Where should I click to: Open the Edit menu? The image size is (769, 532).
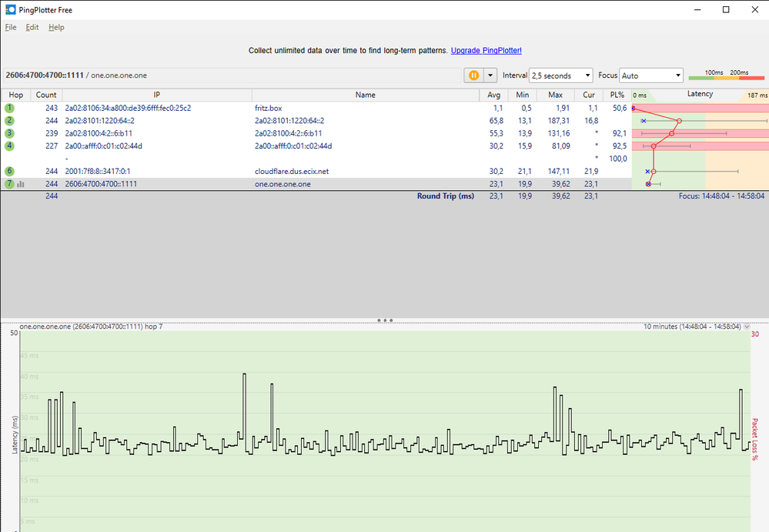(32, 28)
